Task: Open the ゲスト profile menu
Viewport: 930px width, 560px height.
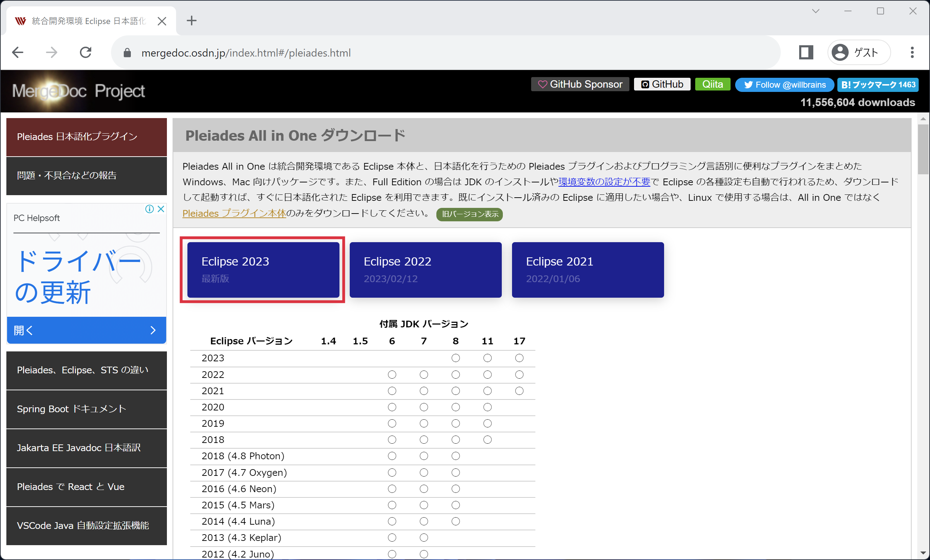Action: 859,52
